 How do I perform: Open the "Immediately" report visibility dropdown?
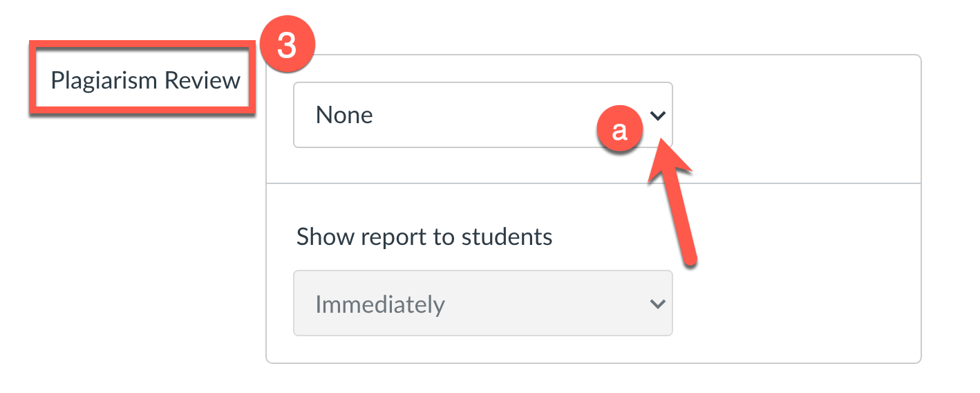pyautogui.click(x=482, y=303)
